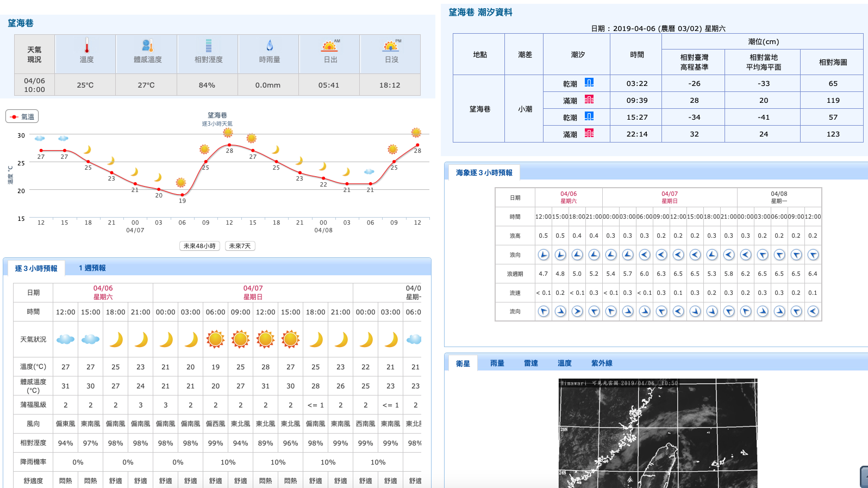The width and height of the screenshot is (868, 488).
Task: Click the 04/07 06:00 浪向 arrow icon
Action: (x=645, y=255)
